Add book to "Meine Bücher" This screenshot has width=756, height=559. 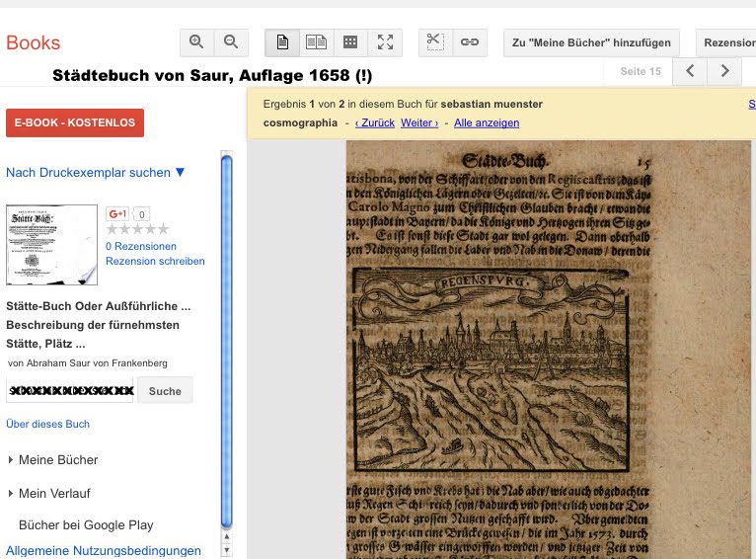click(x=591, y=42)
